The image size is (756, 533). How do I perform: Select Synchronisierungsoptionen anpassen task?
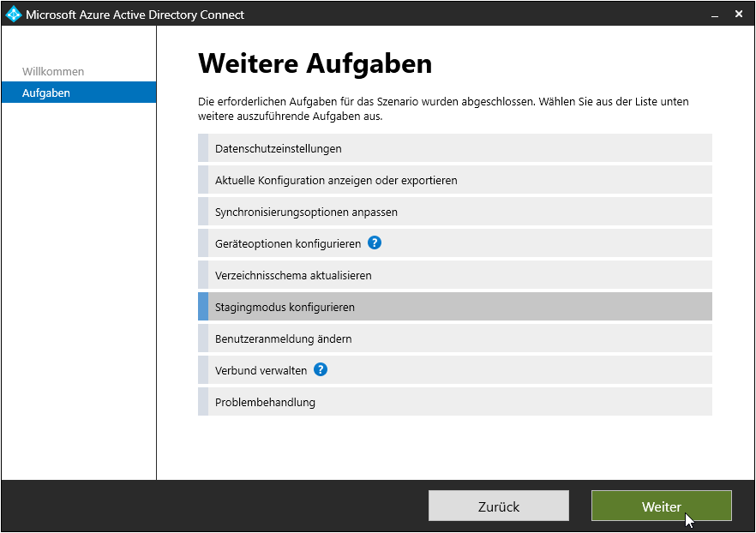pos(454,212)
